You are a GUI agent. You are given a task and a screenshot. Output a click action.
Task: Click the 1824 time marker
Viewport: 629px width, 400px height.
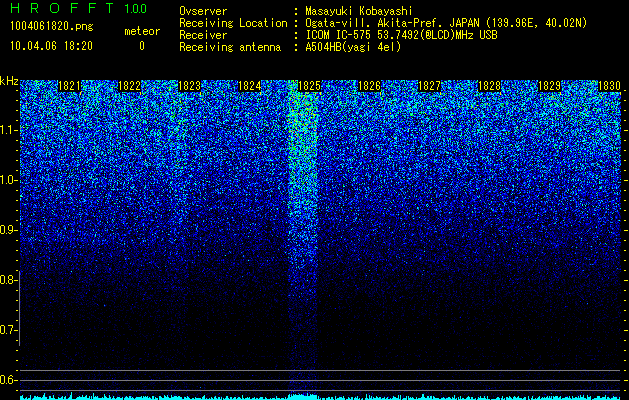point(250,86)
